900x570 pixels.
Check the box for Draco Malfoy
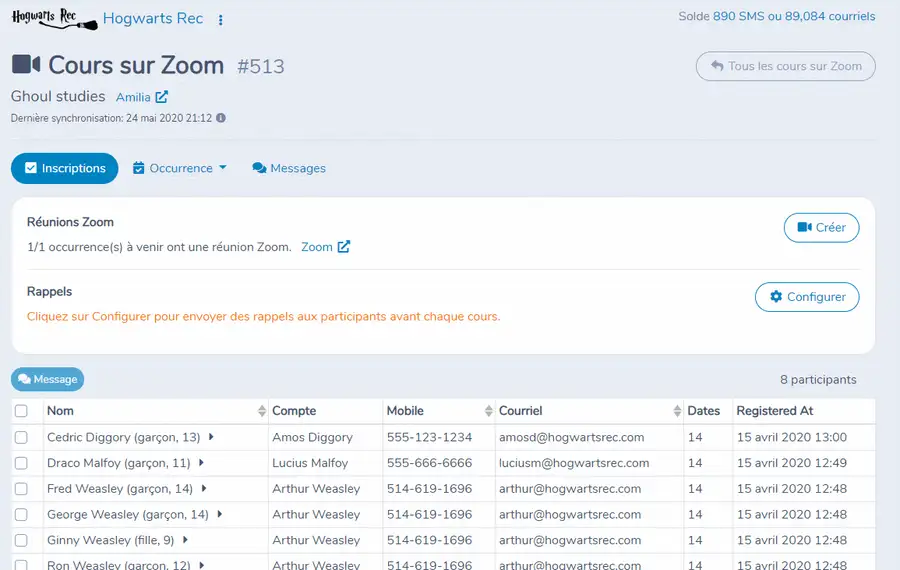[x=21, y=463]
